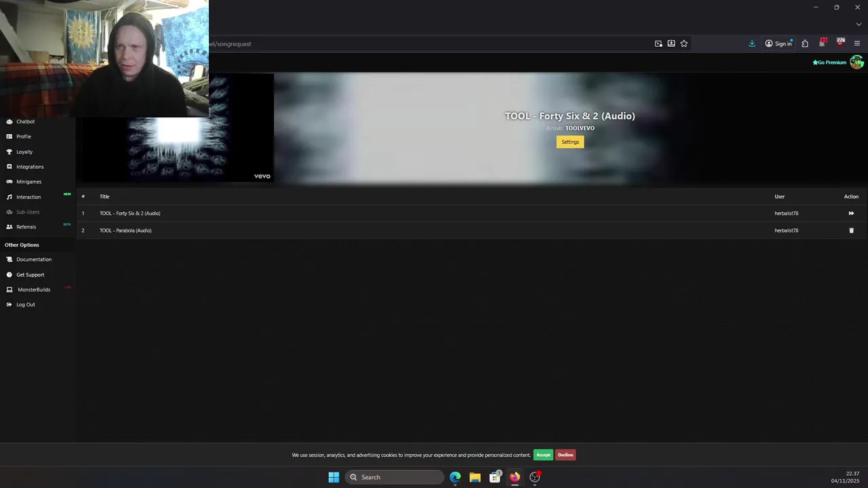
Task: Open the Chatbot sidebar section
Action: pyautogui.click(x=25, y=121)
